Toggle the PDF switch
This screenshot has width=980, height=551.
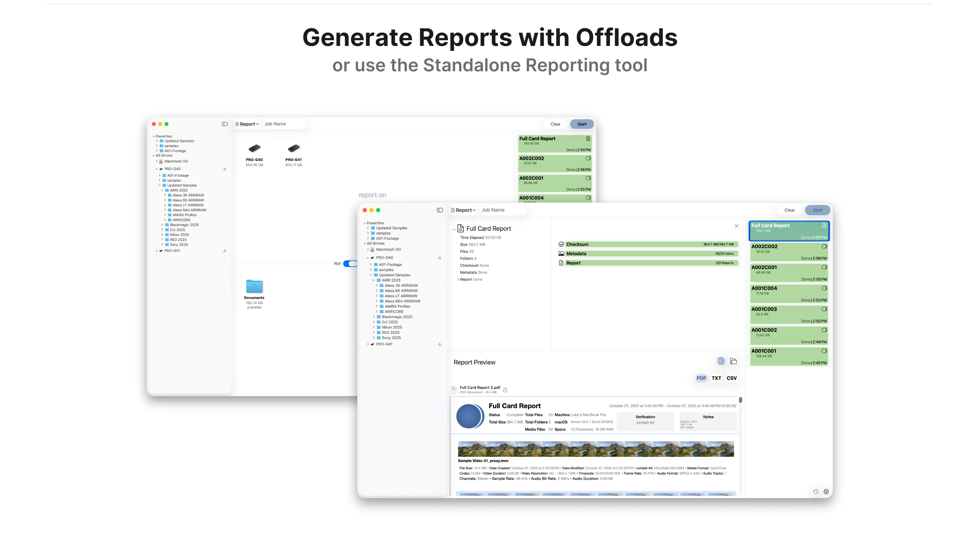tap(350, 264)
